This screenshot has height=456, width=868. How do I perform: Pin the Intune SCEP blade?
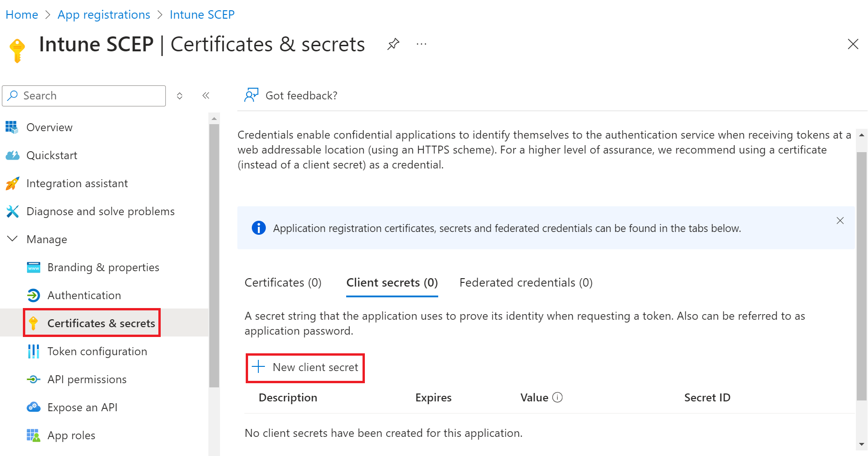coord(393,44)
